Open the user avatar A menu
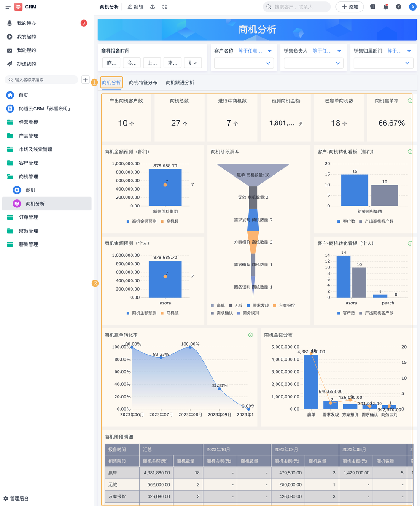 coord(412,7)
